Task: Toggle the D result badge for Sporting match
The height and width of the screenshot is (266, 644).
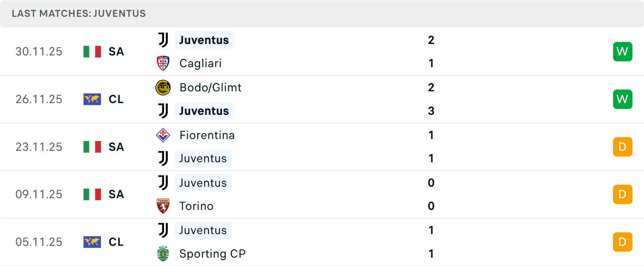Action: click(623, 242)
